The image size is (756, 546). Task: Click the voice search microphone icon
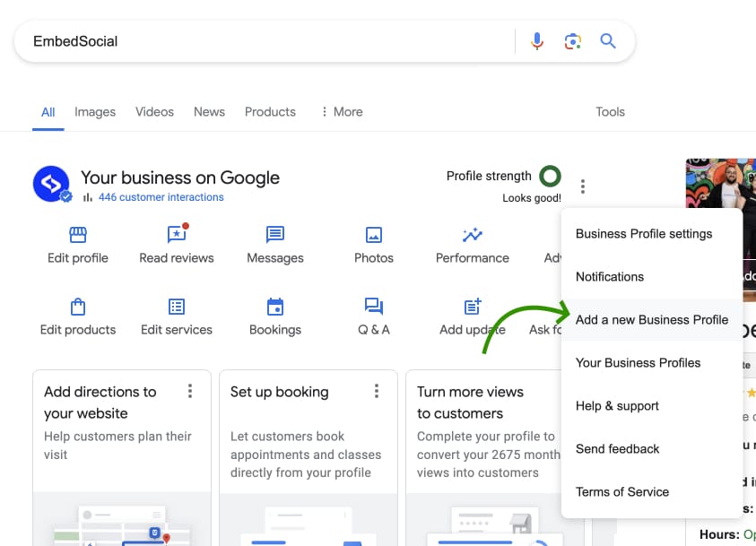(x=537, y=41)
